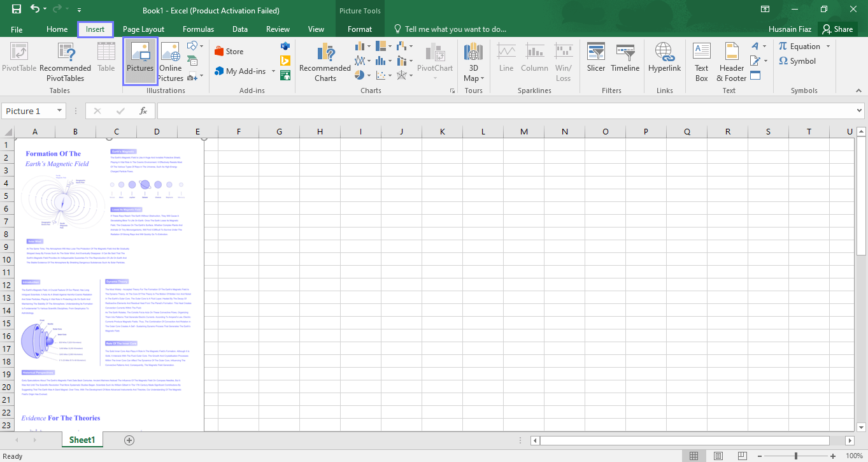Open the Picture Tools Format tab
The width and height of the screenshot is (868, 462).
point(360,29)
